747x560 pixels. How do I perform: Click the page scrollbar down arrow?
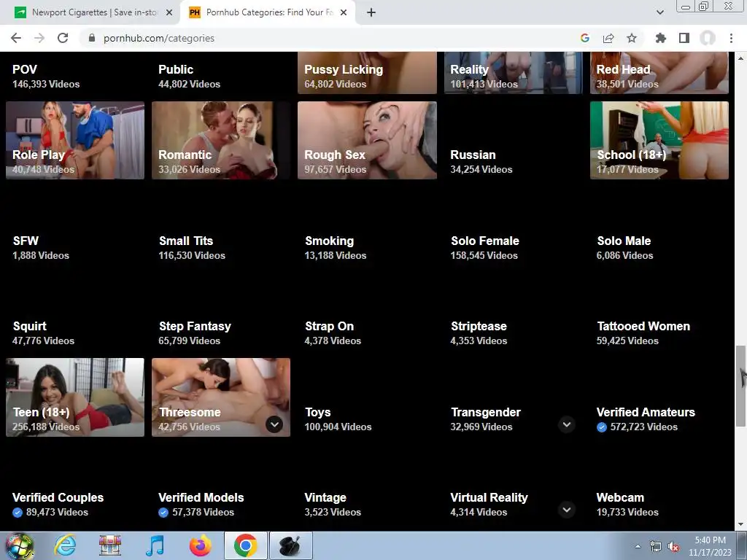tap(740, 524)
